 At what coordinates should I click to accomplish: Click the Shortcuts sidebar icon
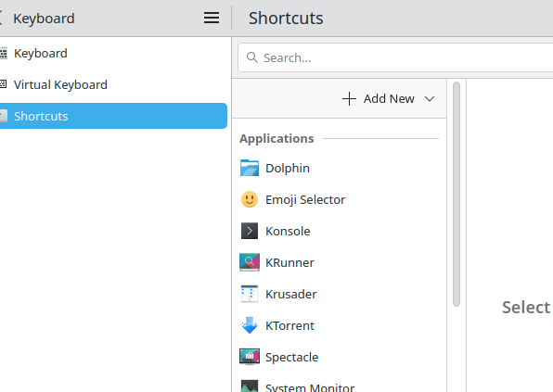click(3, 116)
